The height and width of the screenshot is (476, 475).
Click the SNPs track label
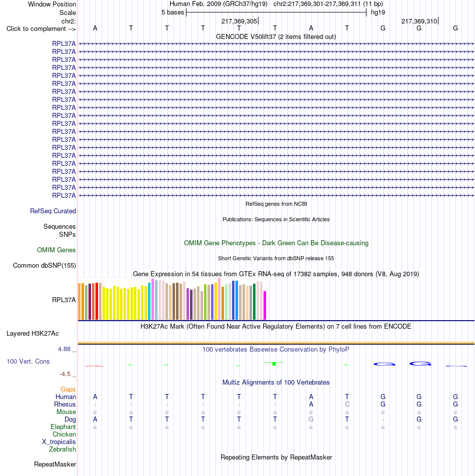[67, 234]
